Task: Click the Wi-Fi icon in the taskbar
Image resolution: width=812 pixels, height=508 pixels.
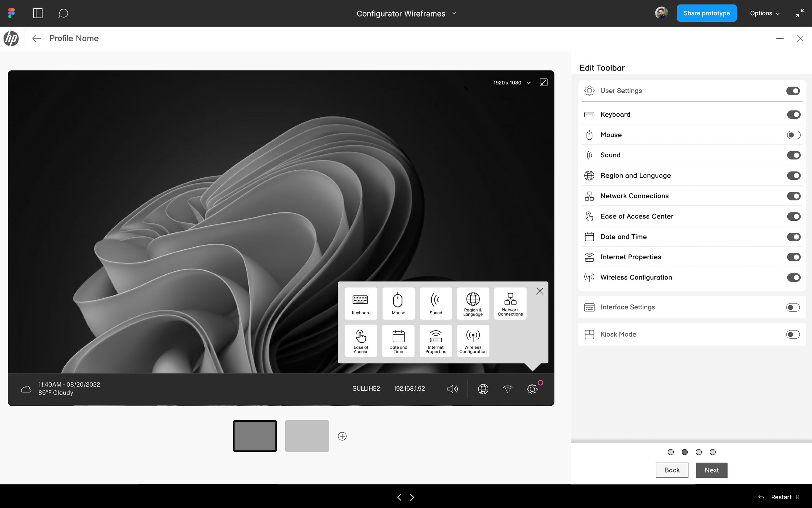Action: click(508, 389)
